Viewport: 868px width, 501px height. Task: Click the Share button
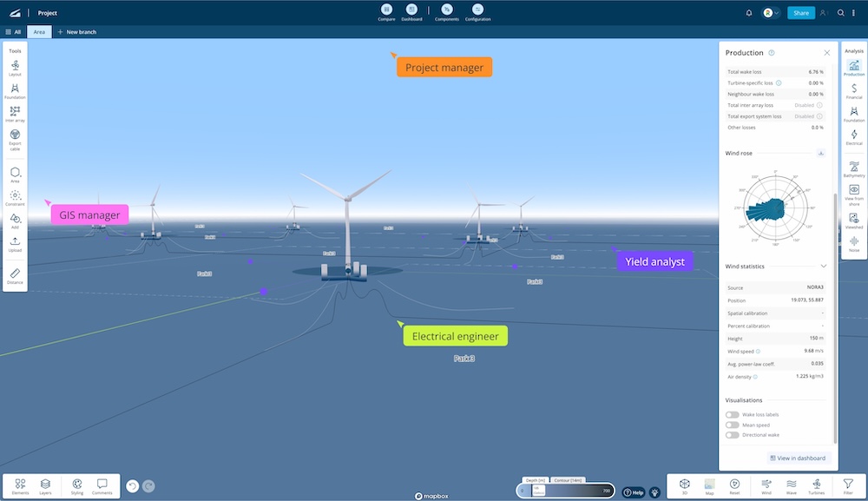[x=799, y=12]
